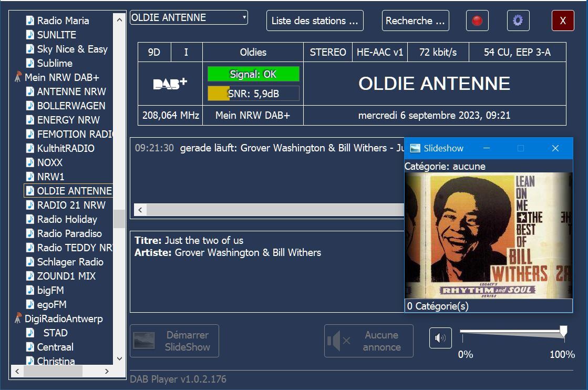This screenshot has height=390, width=588.
Task: Select Radio TEDDY NRW station
Action: pyautogui.click(x=75, y=248)
